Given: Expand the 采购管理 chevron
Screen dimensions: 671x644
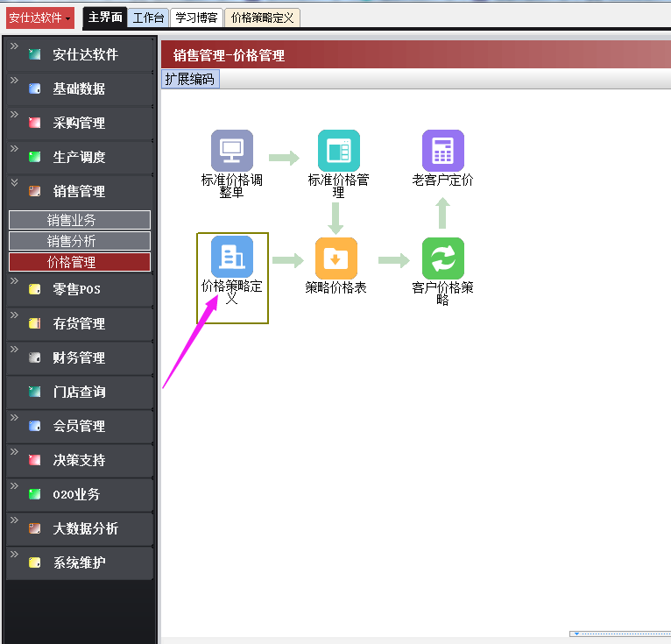Looking at the screenshot, I should 14,114.
